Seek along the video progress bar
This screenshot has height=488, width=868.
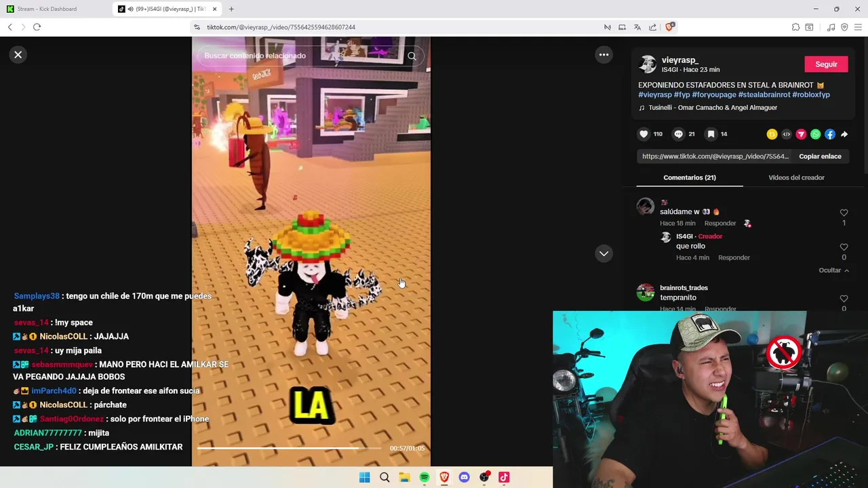(x=290, y=448)
